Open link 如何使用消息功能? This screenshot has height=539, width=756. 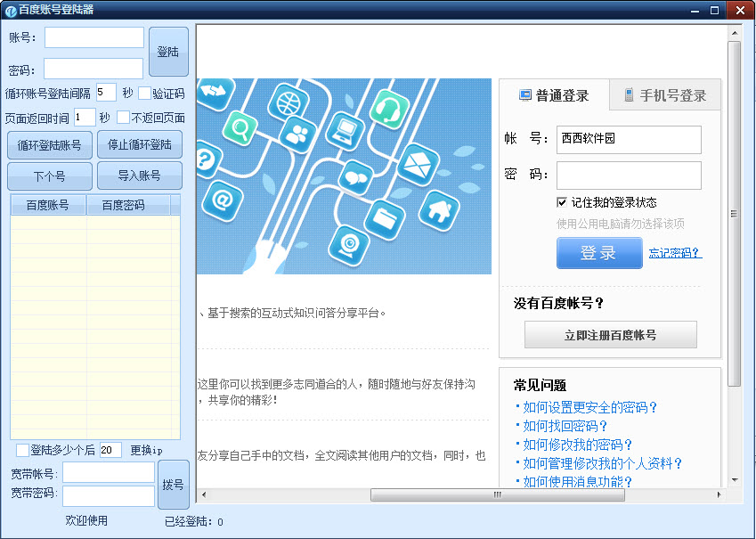tap(577, 482)
